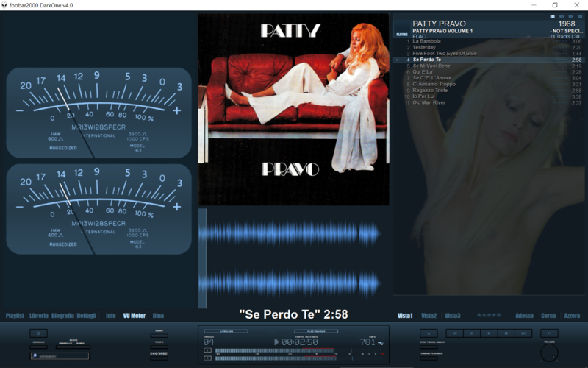Toggle the Tempo display button
588x368 pixels.
tap(159, 346)
